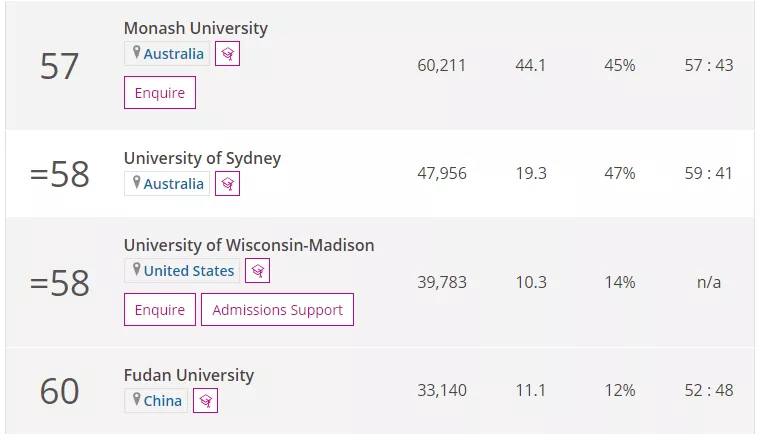Click Australia country link under Monash University
This screenshot has width=760, height=435.
[x=173, y=54]
